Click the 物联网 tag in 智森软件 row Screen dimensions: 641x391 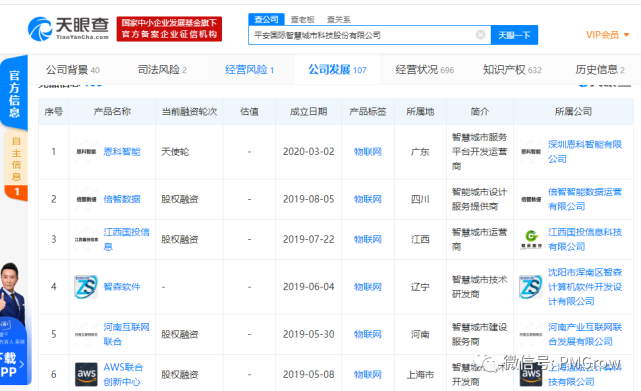(368, 287)
